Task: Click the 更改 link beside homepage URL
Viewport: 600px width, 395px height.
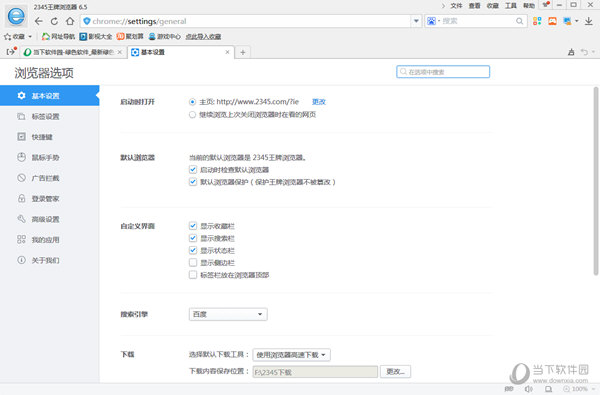Action: (319, 102)
